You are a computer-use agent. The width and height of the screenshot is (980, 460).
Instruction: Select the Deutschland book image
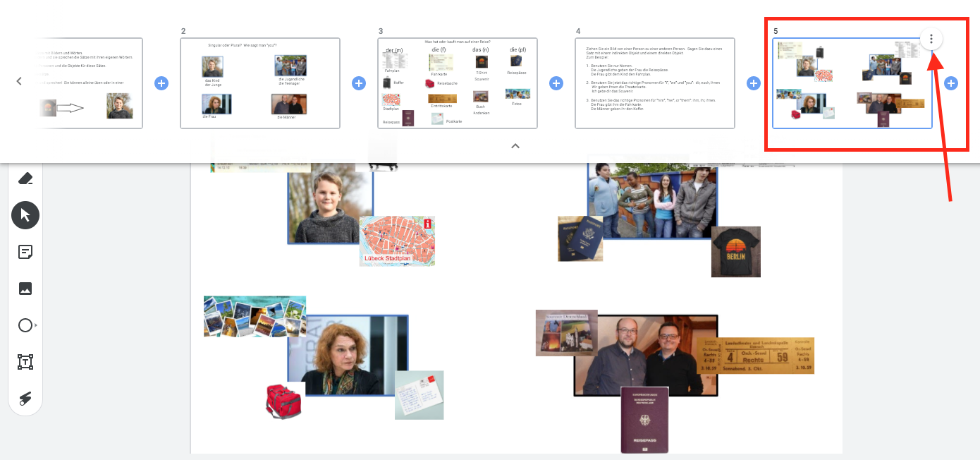[x=567, y=332]
